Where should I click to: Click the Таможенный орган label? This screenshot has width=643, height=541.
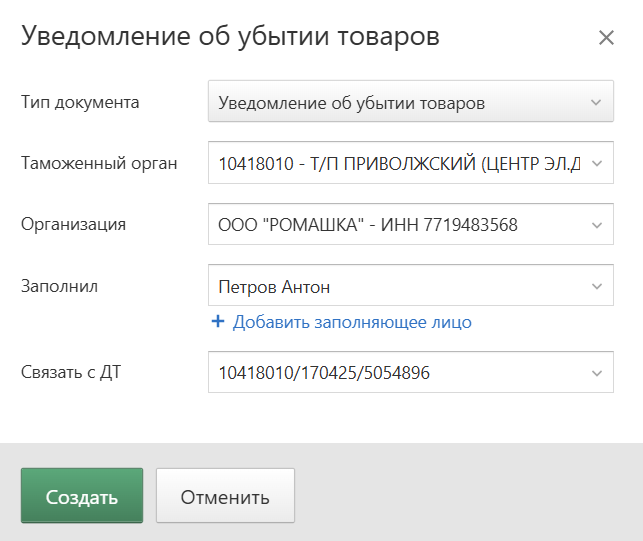pyautogui.click(x=99, y=163)
